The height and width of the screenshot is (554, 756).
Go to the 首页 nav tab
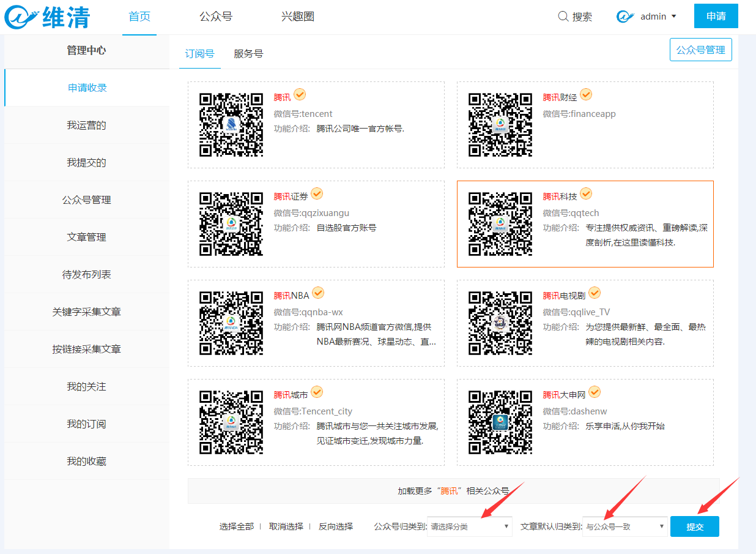139,17
